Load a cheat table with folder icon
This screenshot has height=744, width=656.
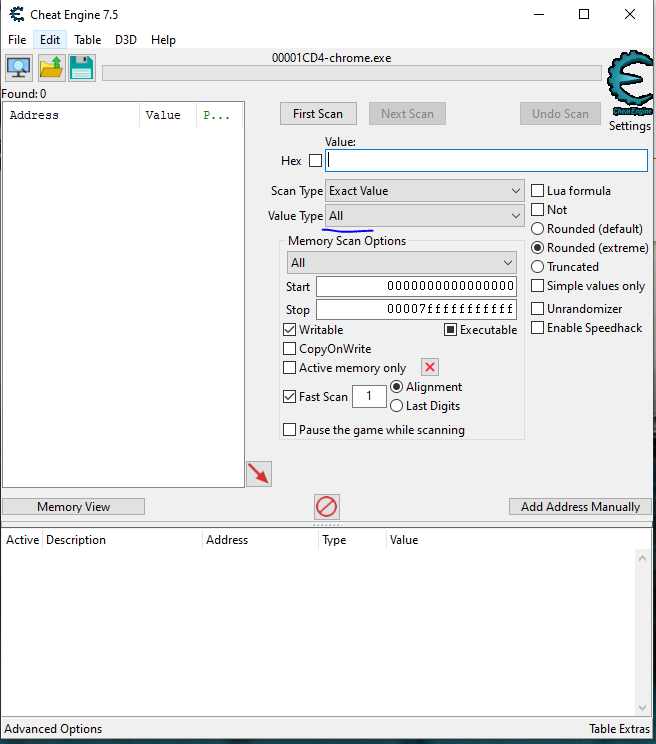[x=51, y=68]
